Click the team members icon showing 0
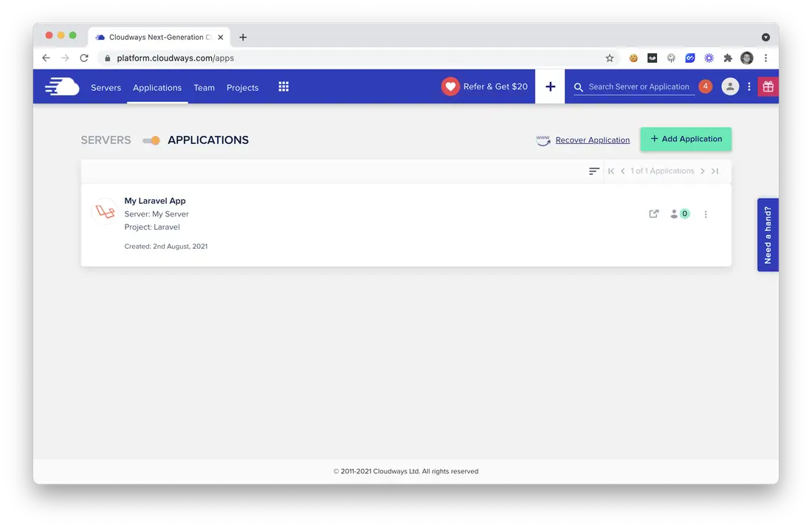 pos(679,213)
